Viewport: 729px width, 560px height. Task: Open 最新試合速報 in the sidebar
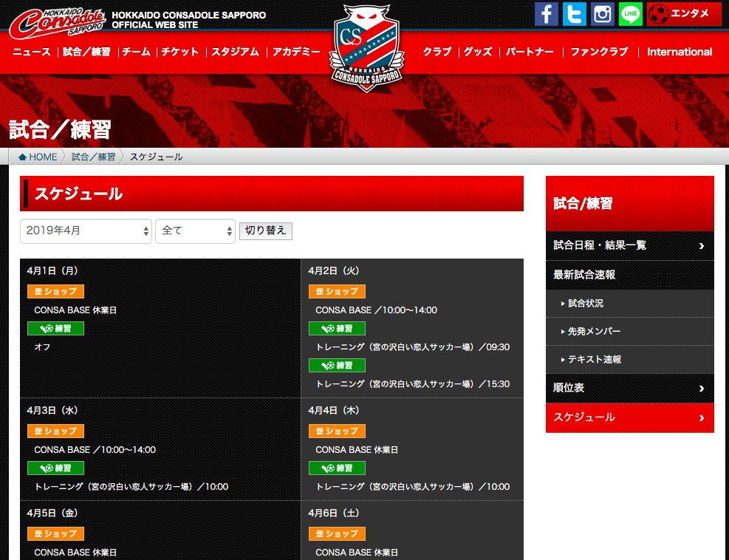tap(629, 275)
